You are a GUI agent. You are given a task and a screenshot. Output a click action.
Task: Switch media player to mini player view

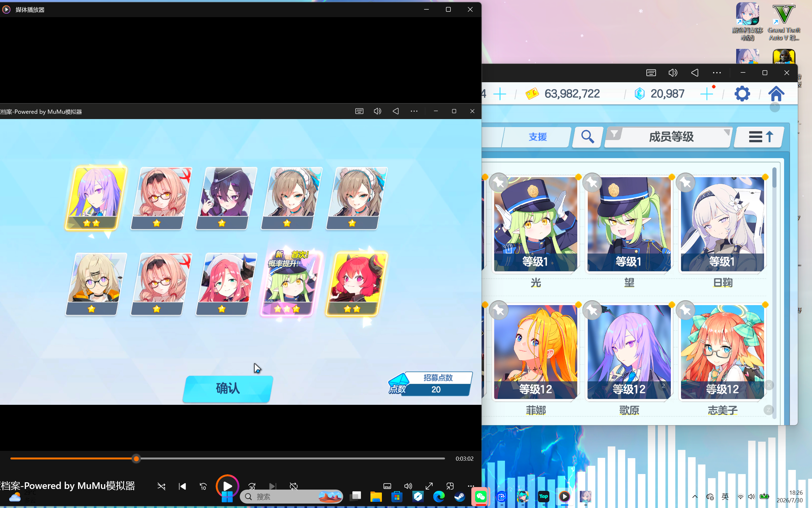(x=450, y=486)
